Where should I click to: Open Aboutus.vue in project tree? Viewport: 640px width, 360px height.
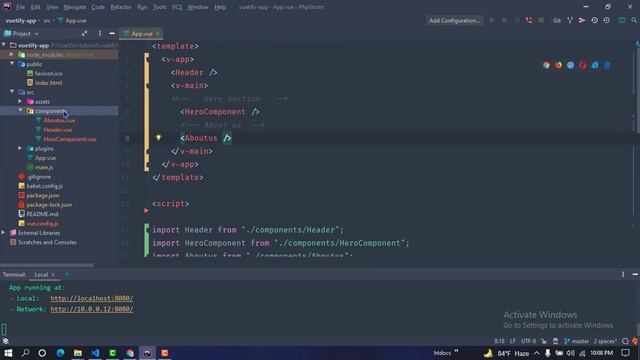tap(59, 120)
